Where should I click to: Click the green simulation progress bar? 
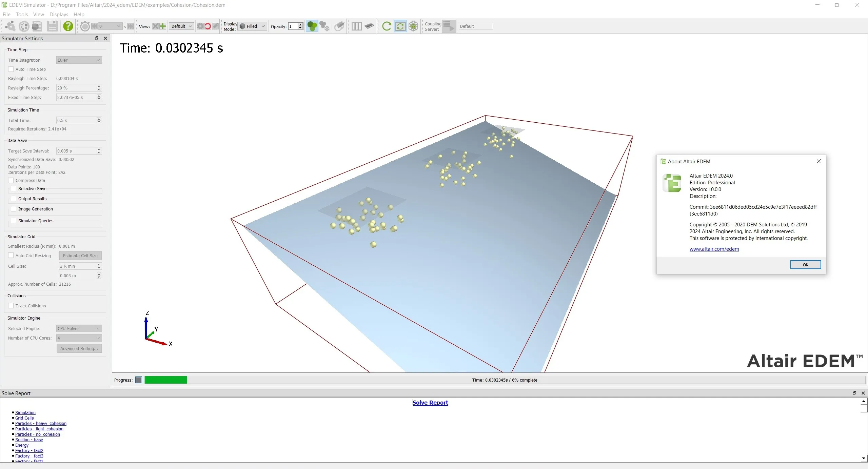click(166, 380)
